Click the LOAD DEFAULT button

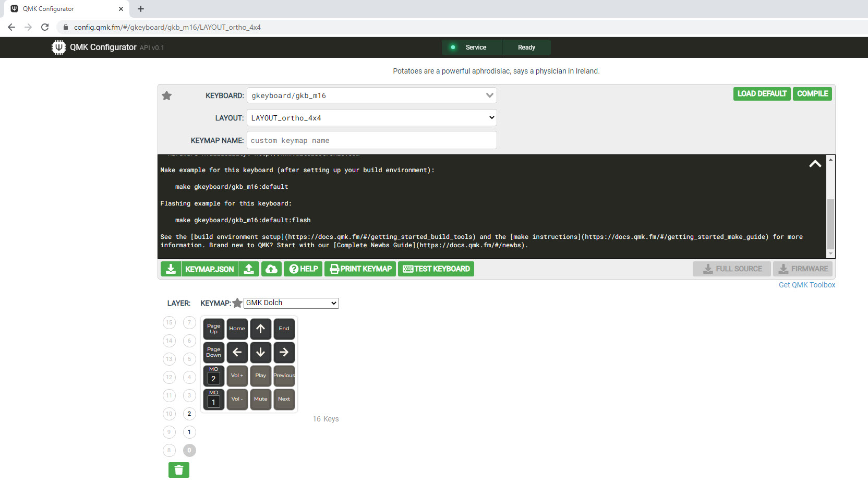[762, 94]
